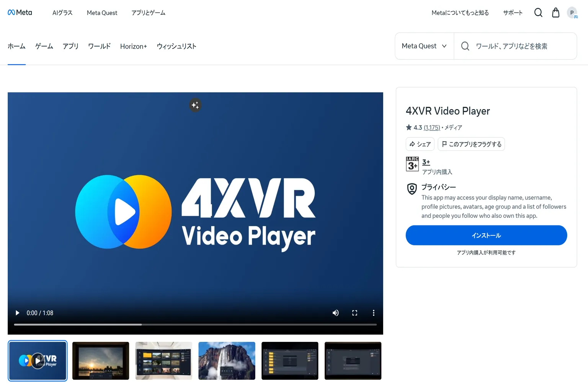Viewport: 588px width, 392px height.
Task: Open the AIグラス menu
Action: [x=62, y=13]
